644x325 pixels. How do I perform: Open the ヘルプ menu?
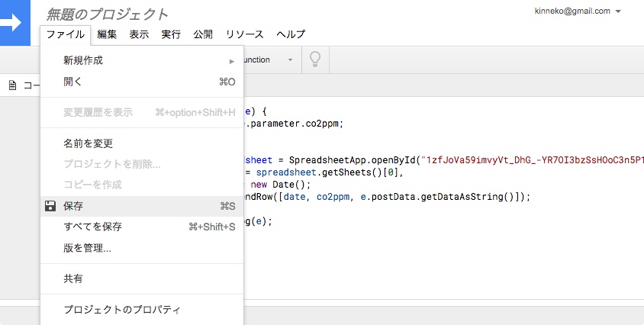(291, 34)
